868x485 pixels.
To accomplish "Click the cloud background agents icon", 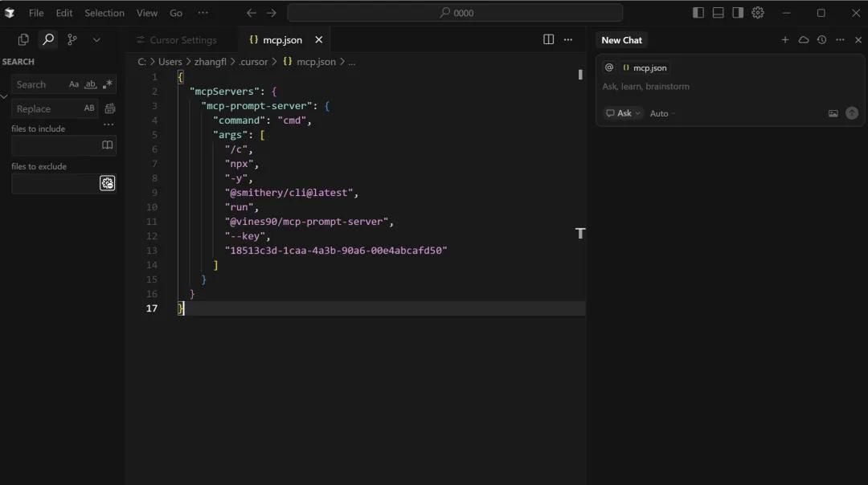I will pyautogui.click(x=804, y=39).
